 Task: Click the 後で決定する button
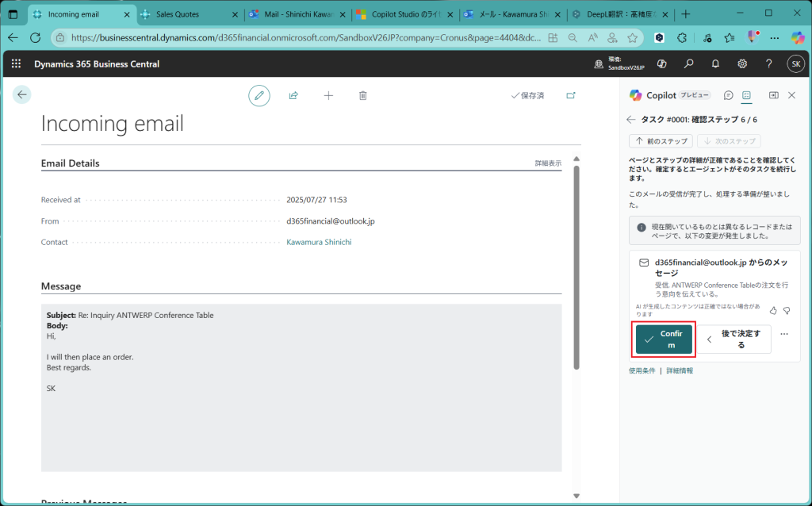click(734, 339)
